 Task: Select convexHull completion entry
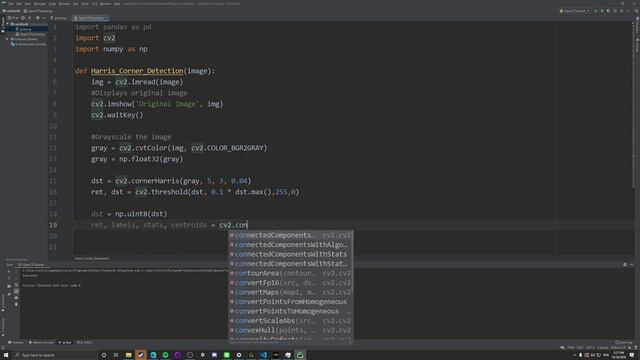pyautogui.click(x=291, y=330)
